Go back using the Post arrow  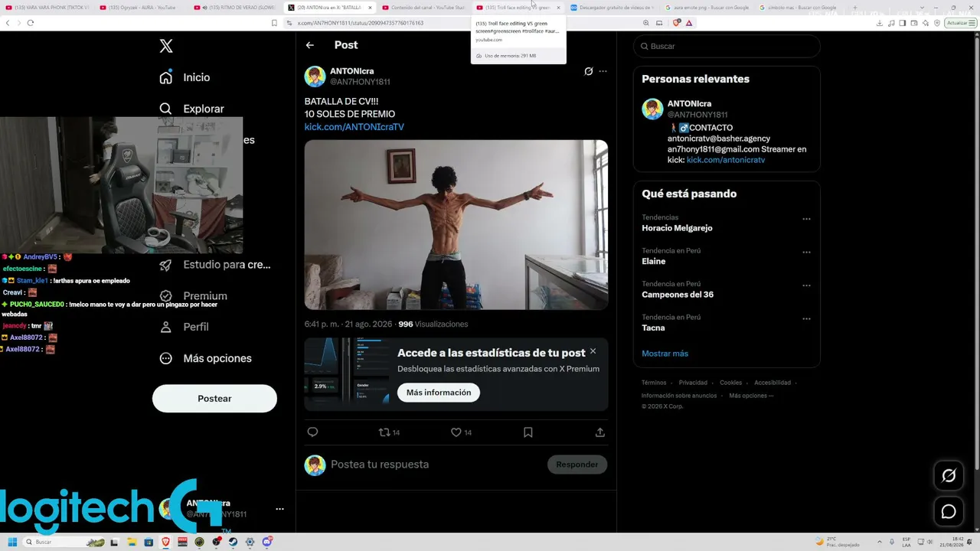(x=310, y=45)
